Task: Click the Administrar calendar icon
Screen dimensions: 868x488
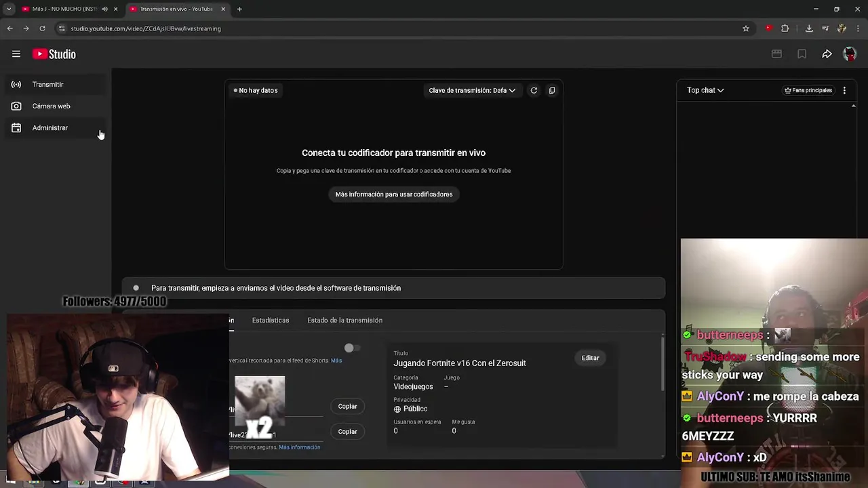Action: coord(16,127)
